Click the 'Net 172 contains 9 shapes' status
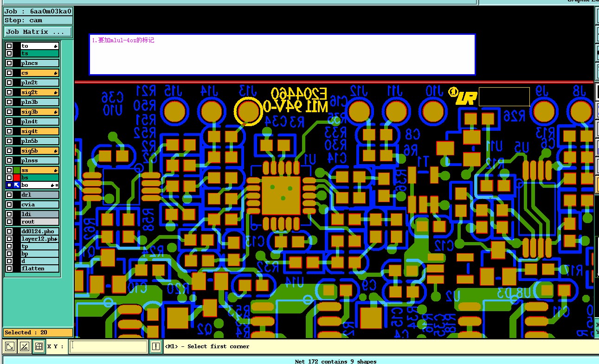Image resolution: width=599 pixels, height=364 pixels. point(335,361)
